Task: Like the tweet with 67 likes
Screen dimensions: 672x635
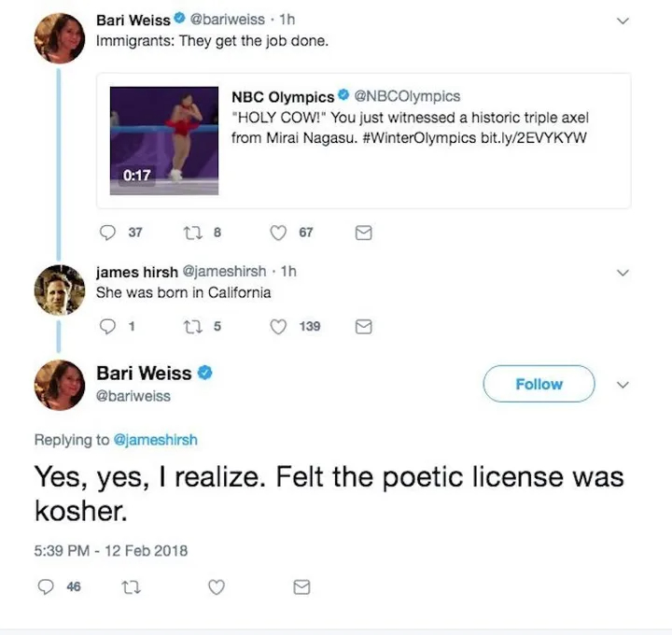Action: pyautogui.click(x=277, y=233)
